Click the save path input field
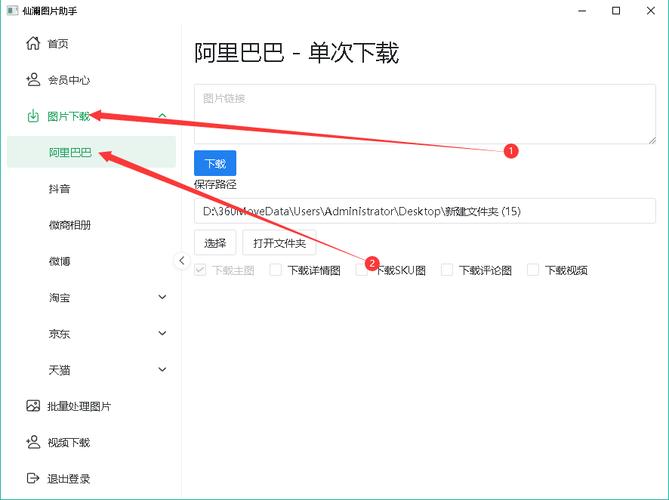The height and width of the screenshot is (500, 669). pyautogui.click(x=425, y=211)
